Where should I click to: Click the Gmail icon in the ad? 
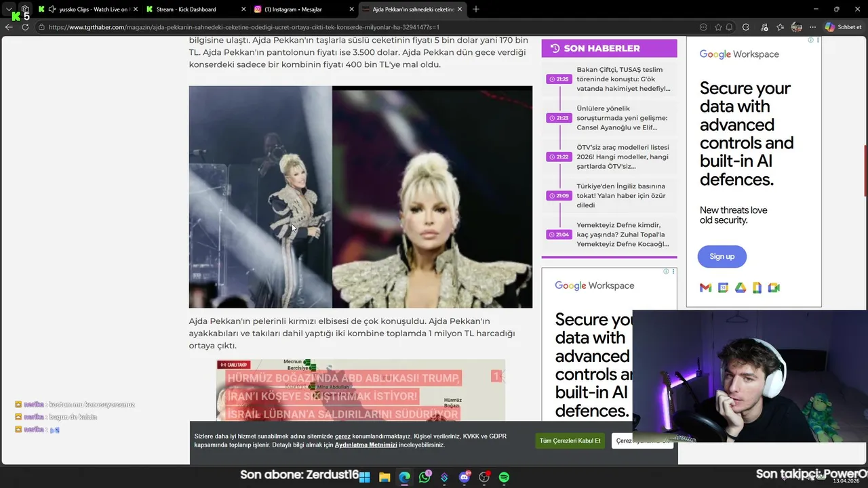pos(705,288)
